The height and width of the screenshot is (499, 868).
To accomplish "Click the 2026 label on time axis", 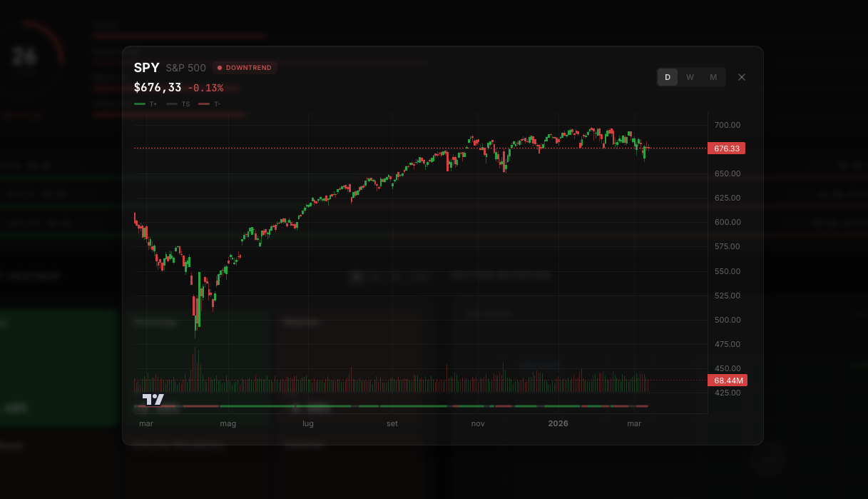I will tap(558, 423).
